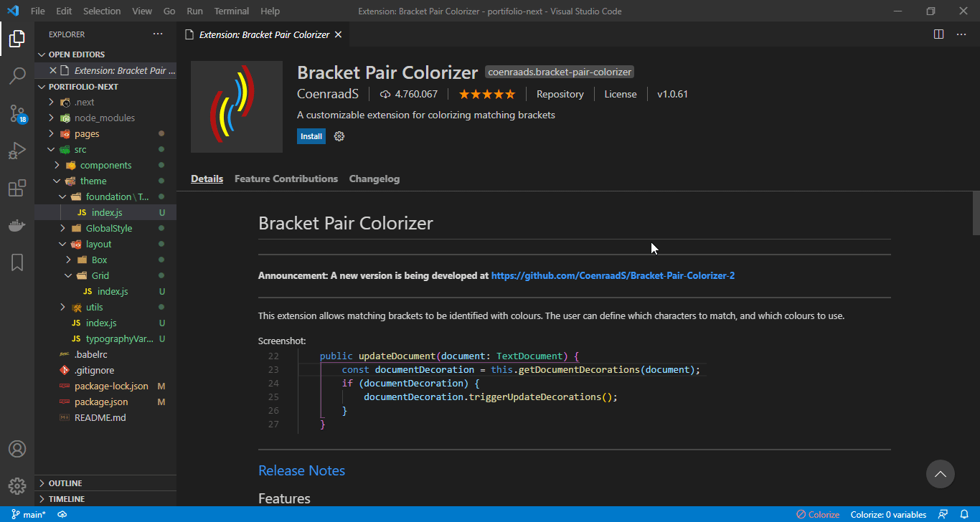Open notifications bell in status bar
This screenshot has height=522, width=980.
click(965, 515)
